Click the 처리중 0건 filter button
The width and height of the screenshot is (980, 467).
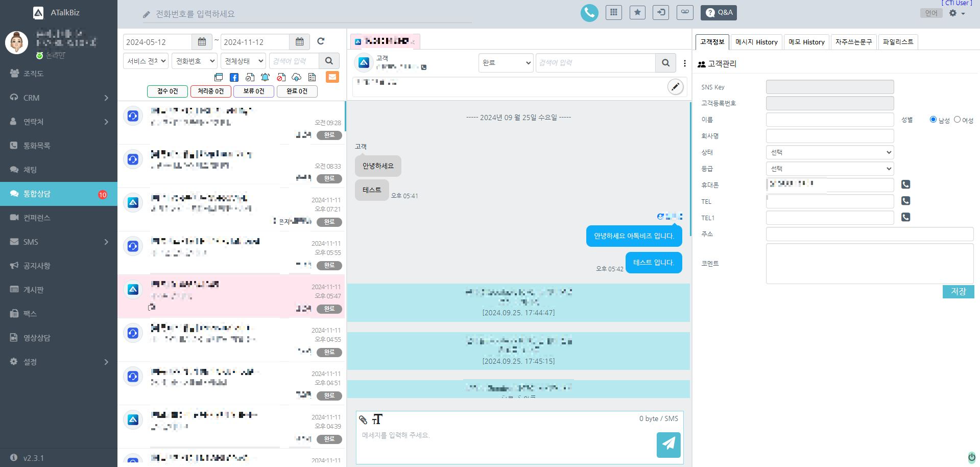click(x=210, y=91)
